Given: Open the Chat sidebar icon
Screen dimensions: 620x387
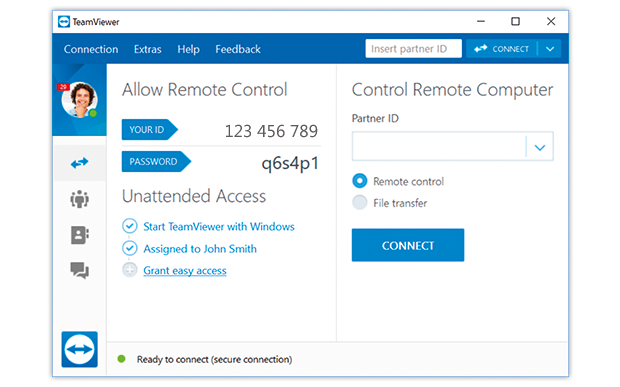Looking at the screenshot, I should click(x=79, y=270).
